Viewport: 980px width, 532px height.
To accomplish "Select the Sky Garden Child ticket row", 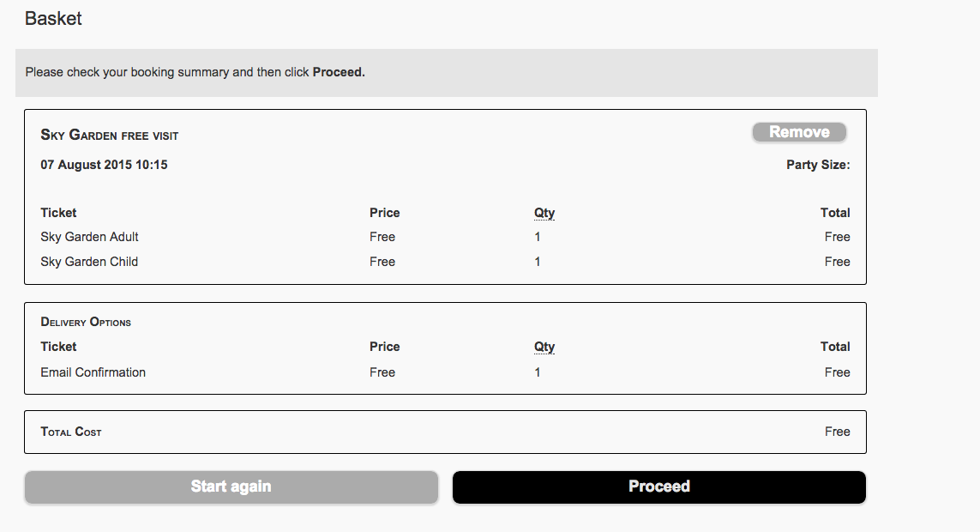I will (x=445, y=262).
